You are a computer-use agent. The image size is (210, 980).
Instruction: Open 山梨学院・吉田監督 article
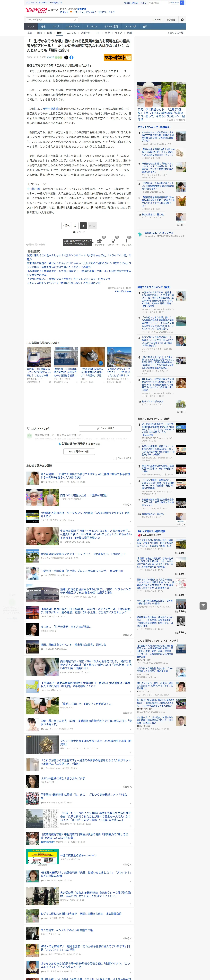pyautogui.click(x=82, y=571)
